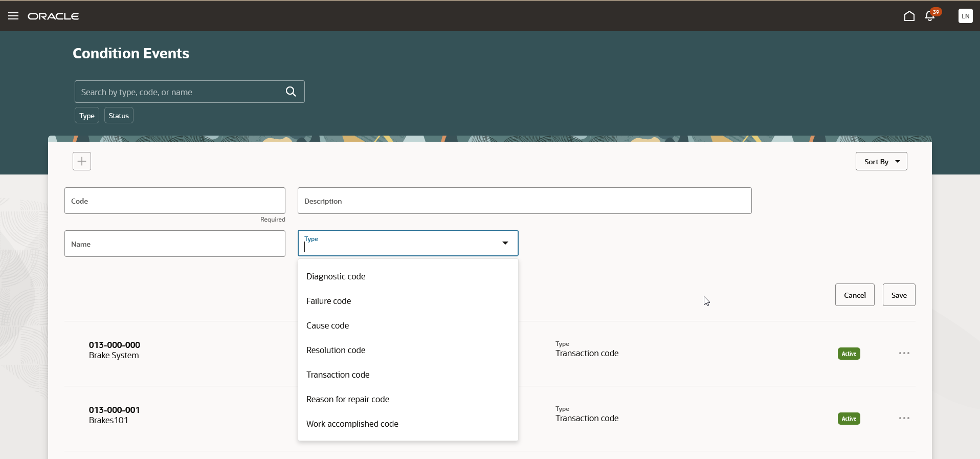Image resolution: width=980 pixels, height=459 pixels.
Task: Open actions menu for 013-000-001 Brakes101
Action: click(904, 418)
